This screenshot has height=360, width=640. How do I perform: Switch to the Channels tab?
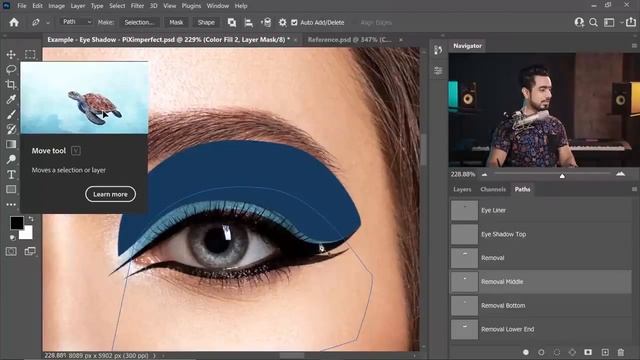[493, 189]
